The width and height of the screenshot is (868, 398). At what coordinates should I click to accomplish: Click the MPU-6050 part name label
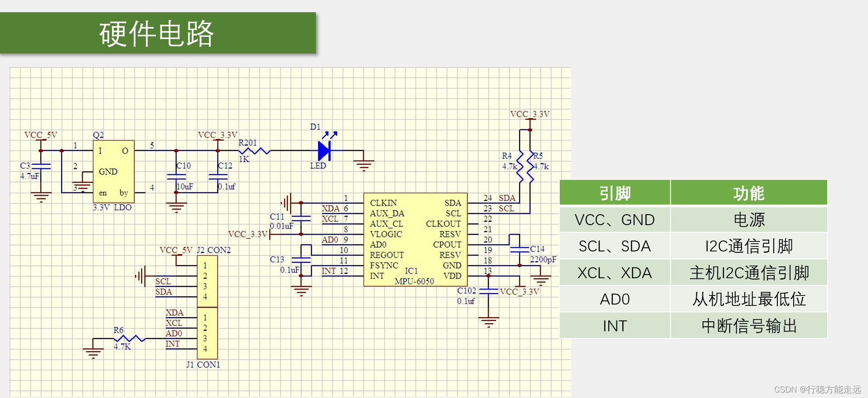pos(414,281)
